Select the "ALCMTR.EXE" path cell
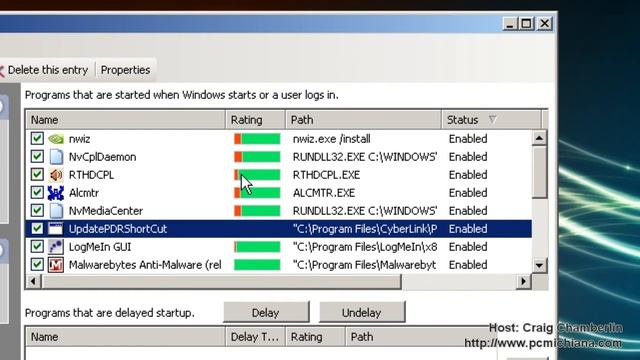The width and height of the screenshot is (640, 360). 324,193
